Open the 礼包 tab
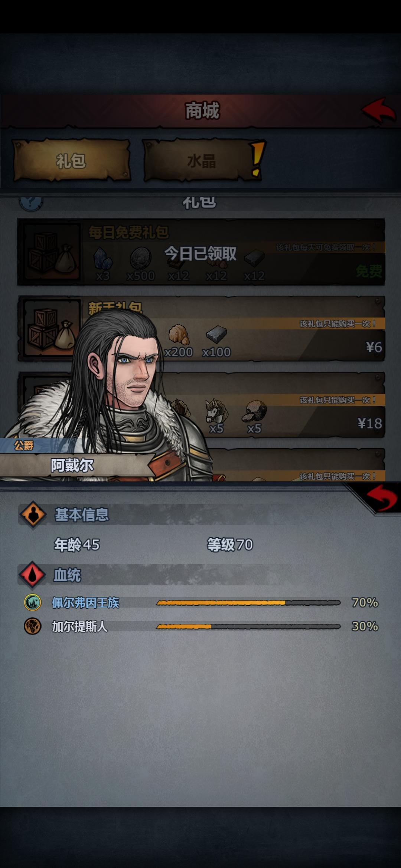401x868 pixels. click(71, 161)
